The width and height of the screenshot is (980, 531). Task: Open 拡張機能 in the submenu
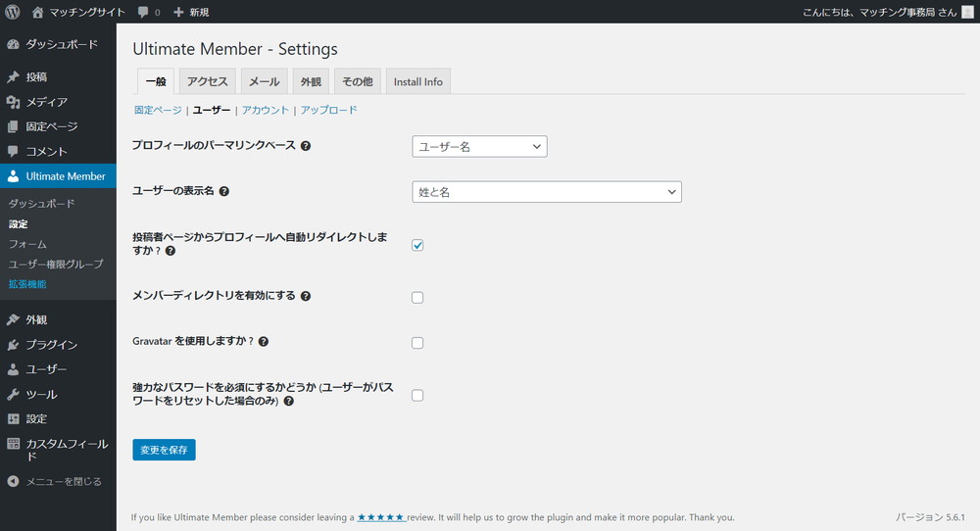(x=27, y=284)
